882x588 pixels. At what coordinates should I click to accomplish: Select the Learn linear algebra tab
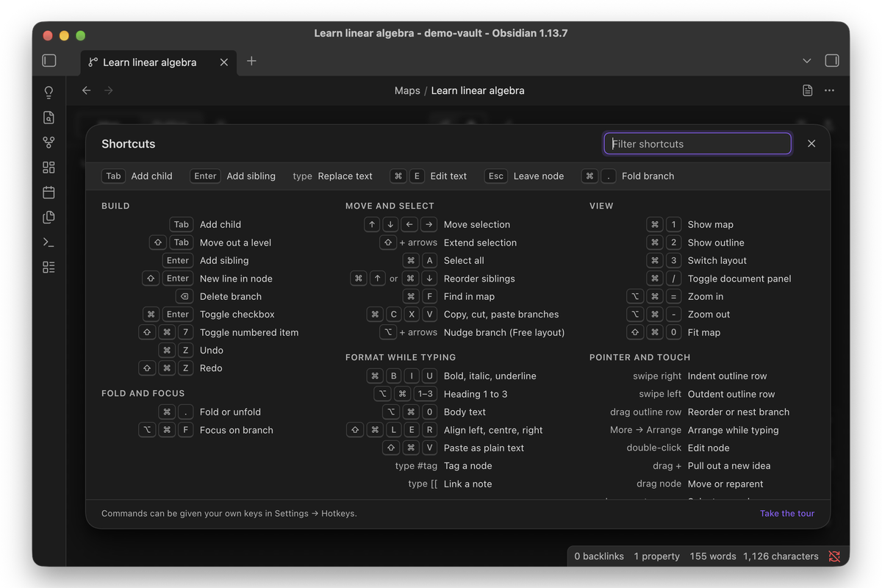coord(158,62)
